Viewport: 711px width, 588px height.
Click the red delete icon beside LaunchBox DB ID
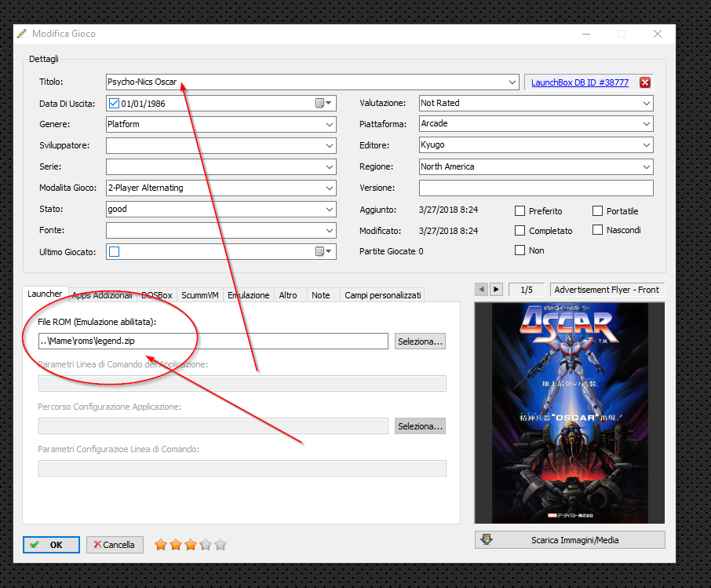(x=645, y=82)
